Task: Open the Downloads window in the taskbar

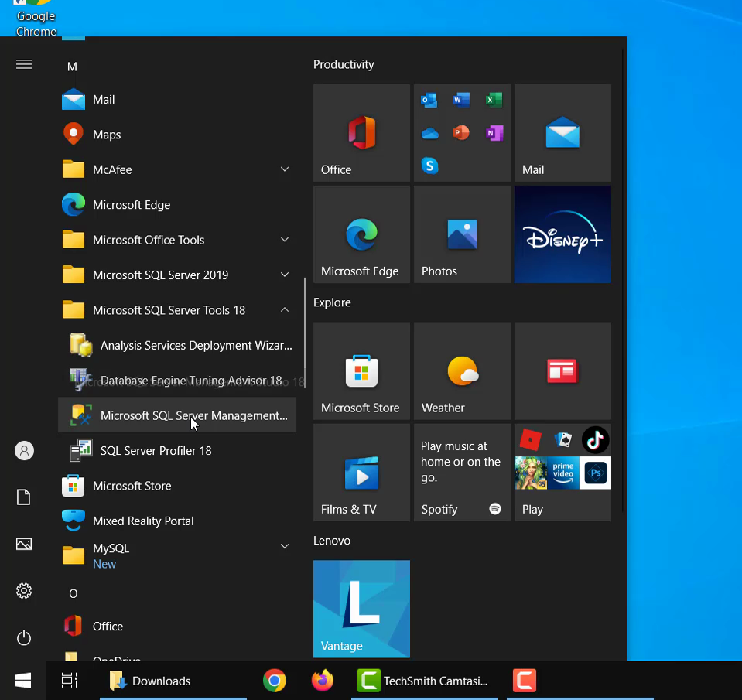Action: [x=151, y=681]
